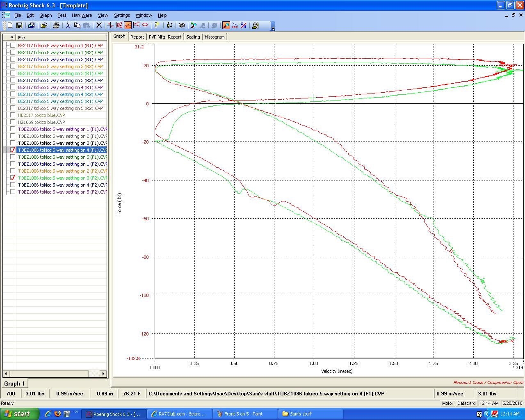
Task: Open the Graph menu in menu bar
Action: pyautogui.click(x=46, y=15)
